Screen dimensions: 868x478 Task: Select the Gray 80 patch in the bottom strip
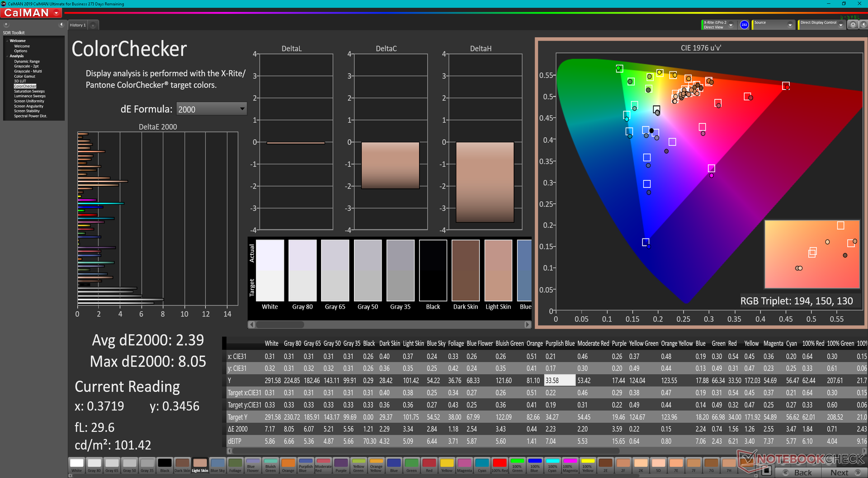pos(94,465)
